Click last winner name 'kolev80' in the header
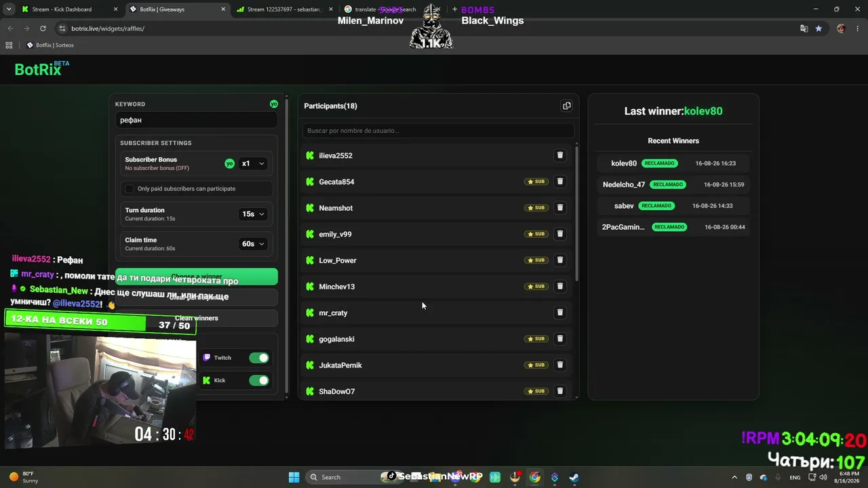This screenshot has width=868, height=488. coord(703,111)
